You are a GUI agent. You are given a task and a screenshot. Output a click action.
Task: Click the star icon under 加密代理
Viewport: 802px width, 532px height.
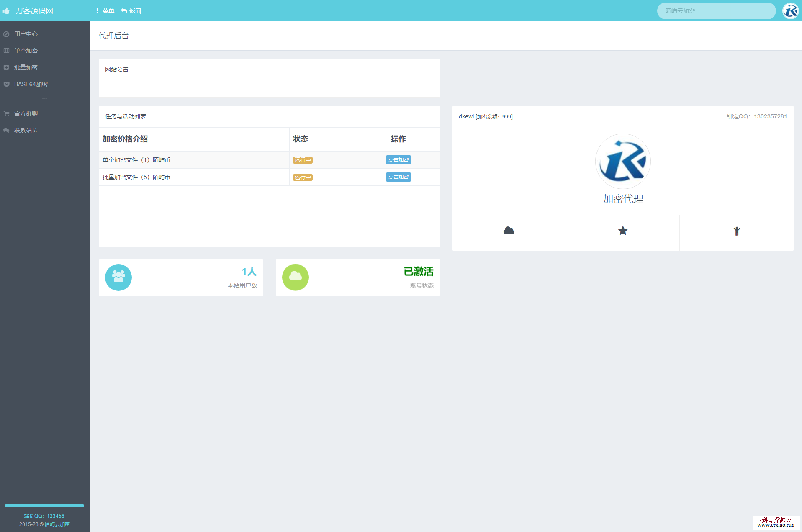tap(623, 231)
